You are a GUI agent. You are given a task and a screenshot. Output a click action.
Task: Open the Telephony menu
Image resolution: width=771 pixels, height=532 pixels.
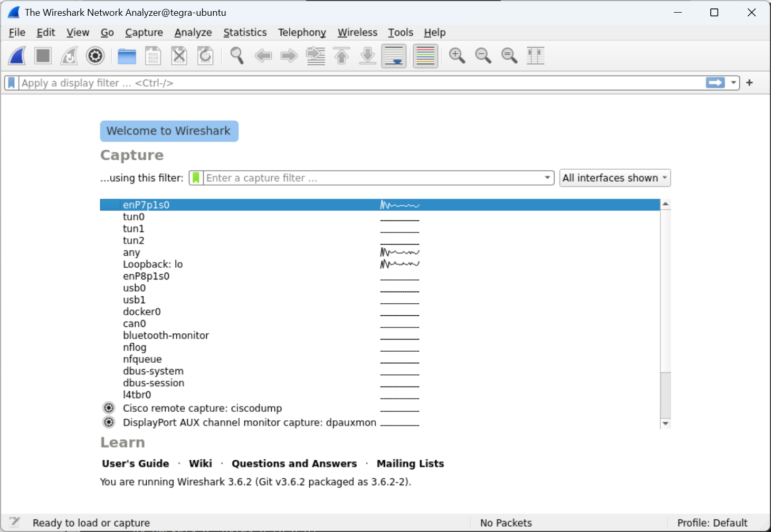tap(302, 32)
